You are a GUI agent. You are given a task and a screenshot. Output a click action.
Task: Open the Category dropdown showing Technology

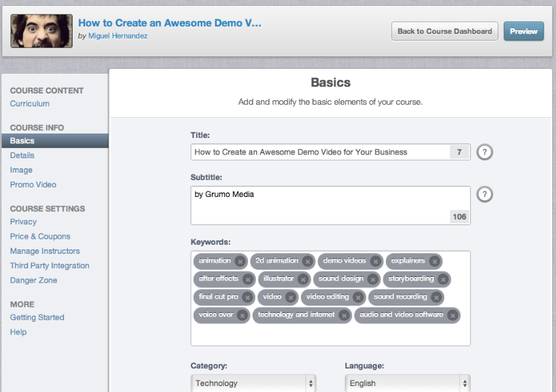click(x=254, y=383)
